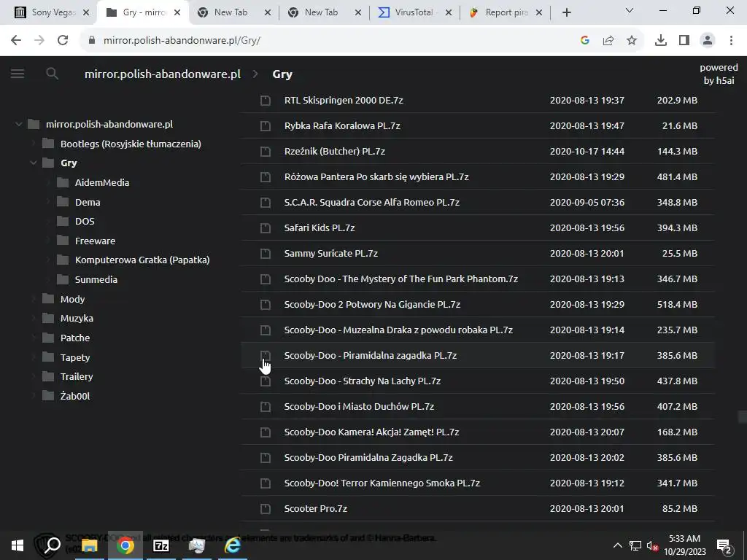This screenshot has height=560, width=747.
Task: Open Dema folder in tree
Action: pyautogui.click(x=88, y=202)
